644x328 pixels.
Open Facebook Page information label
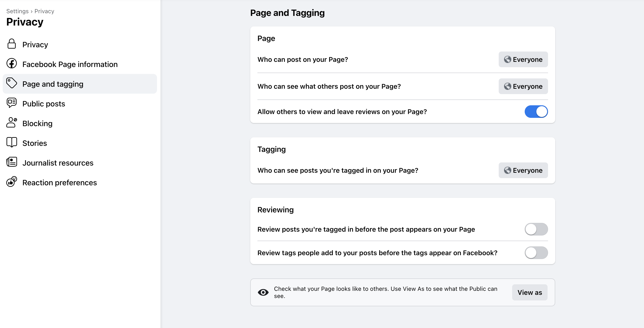[70, 65]
